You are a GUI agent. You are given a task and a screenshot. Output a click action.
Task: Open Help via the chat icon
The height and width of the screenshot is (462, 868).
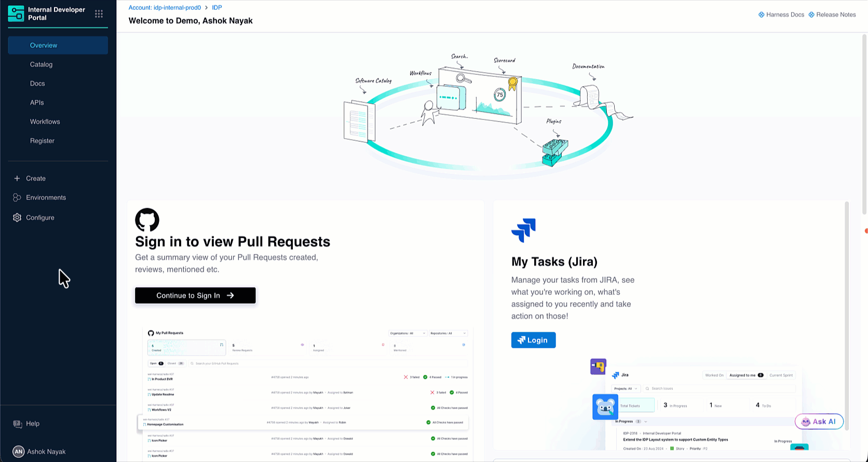point(18,424)
